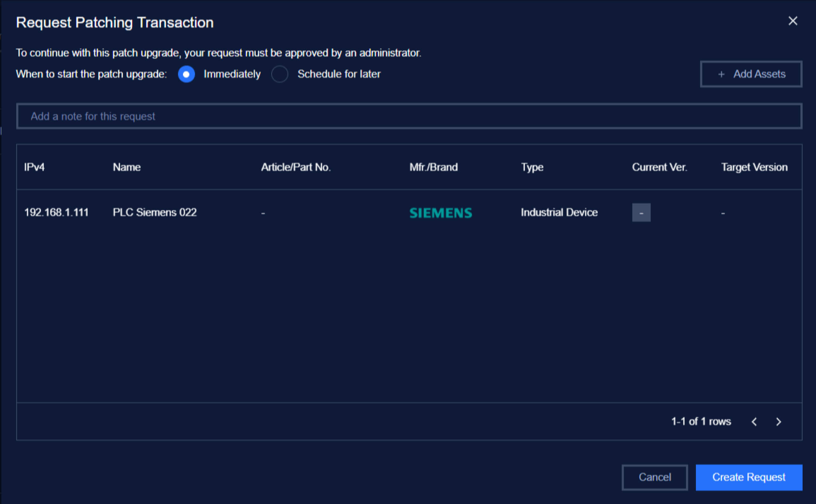Click the Article/Part No. column header

(x=296, y=167)
